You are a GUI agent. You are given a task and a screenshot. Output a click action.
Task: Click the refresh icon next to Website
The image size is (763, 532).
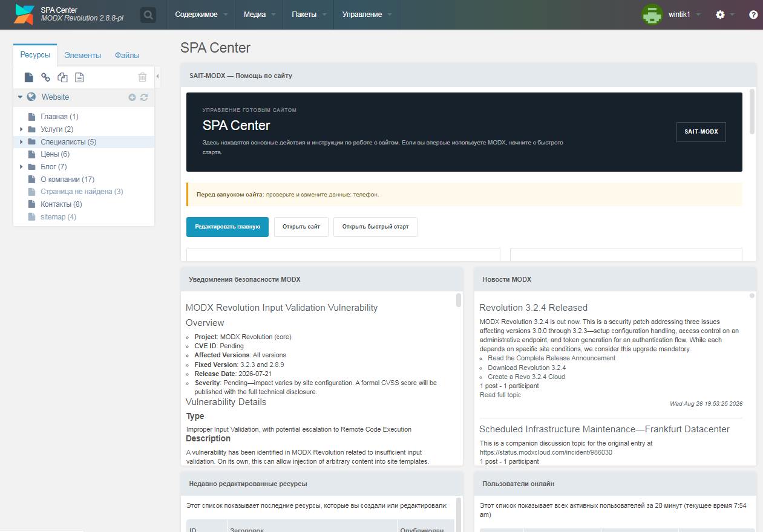pyautogui.click(x=144, y=97)
